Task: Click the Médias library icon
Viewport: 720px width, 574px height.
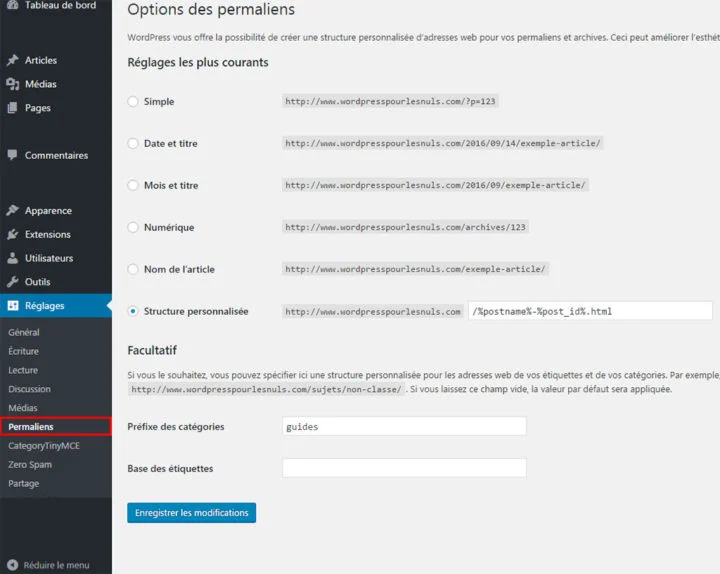Action: pyautogui.click(x=12, y=84)
